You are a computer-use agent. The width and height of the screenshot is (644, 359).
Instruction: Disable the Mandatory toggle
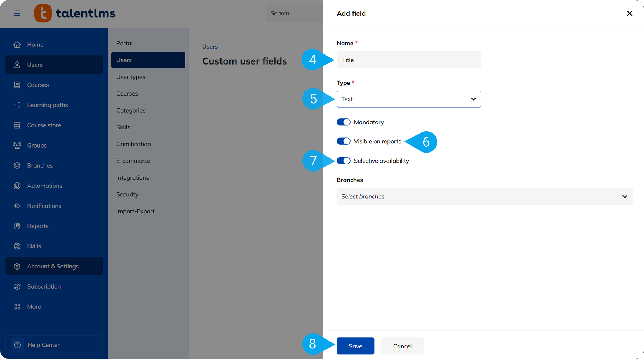(x=344, y=122)
